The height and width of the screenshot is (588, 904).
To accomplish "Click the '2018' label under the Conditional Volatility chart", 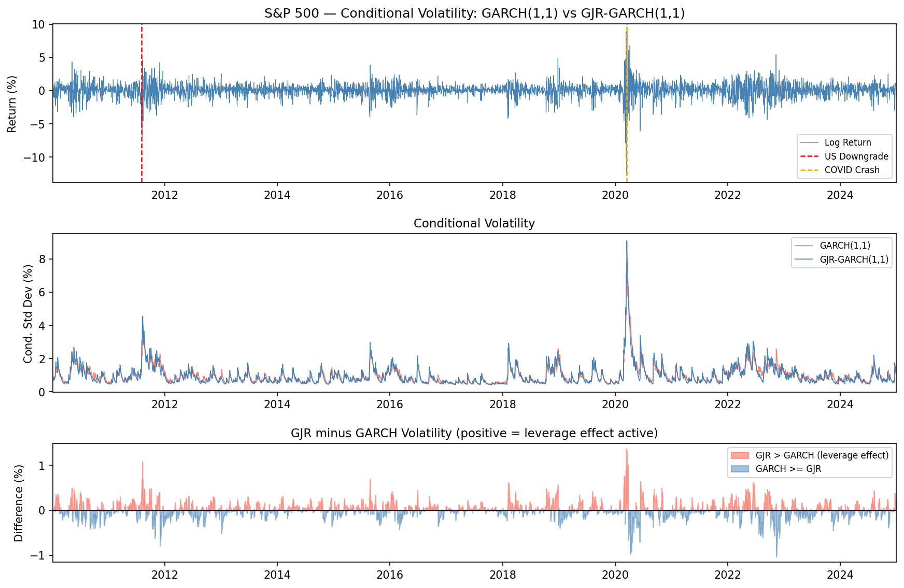I will [502, 405].
